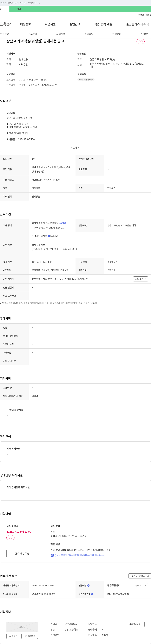Click the 채용문의 063-239-5306 line
The width and height of the screenshot is (151, 644).
(x=21, y=140)
